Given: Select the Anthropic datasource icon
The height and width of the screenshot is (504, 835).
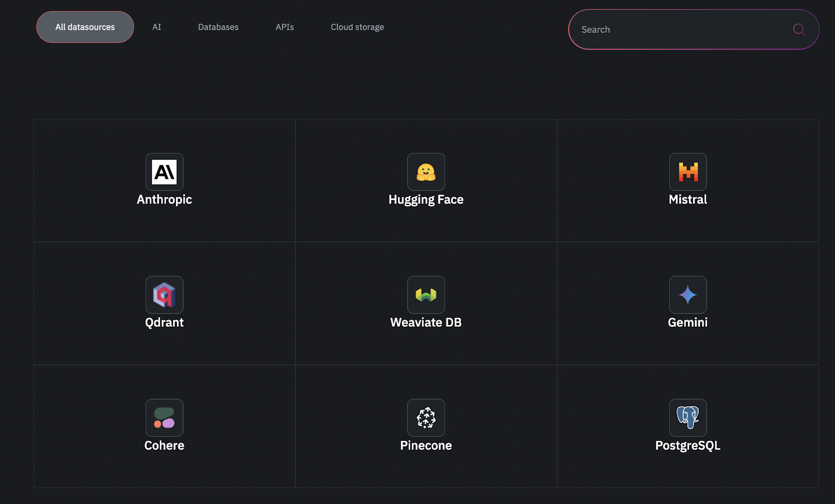Looking at the screenshot, I should click(164, 172).
